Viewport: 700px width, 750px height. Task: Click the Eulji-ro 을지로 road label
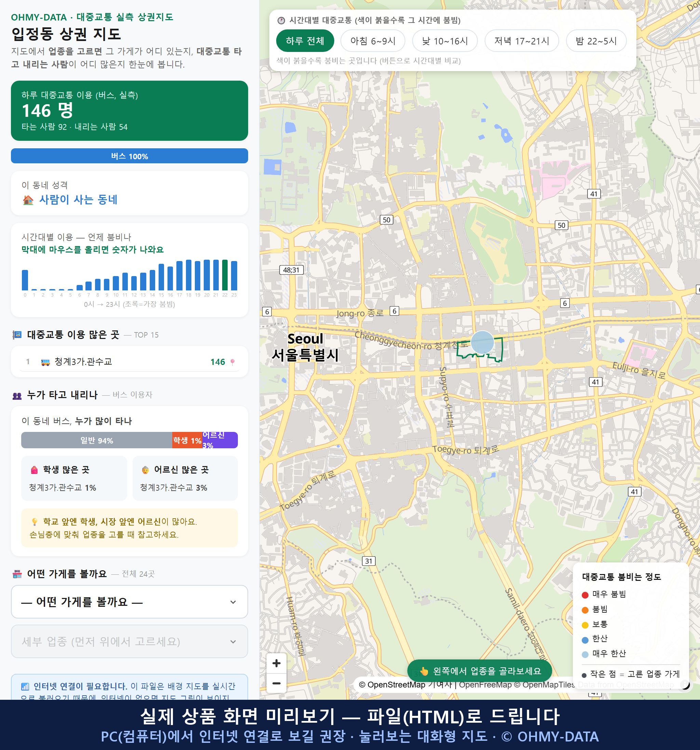[x=639, y=370]
